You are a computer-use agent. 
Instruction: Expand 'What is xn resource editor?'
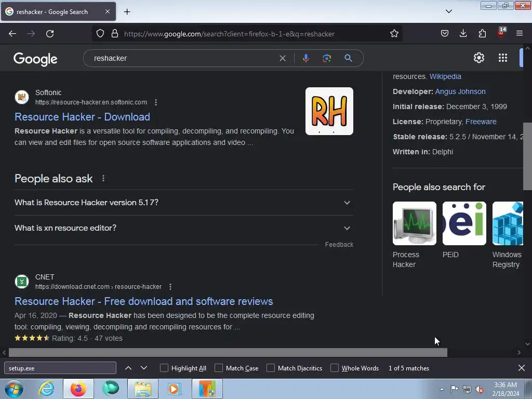coord(183,228)
